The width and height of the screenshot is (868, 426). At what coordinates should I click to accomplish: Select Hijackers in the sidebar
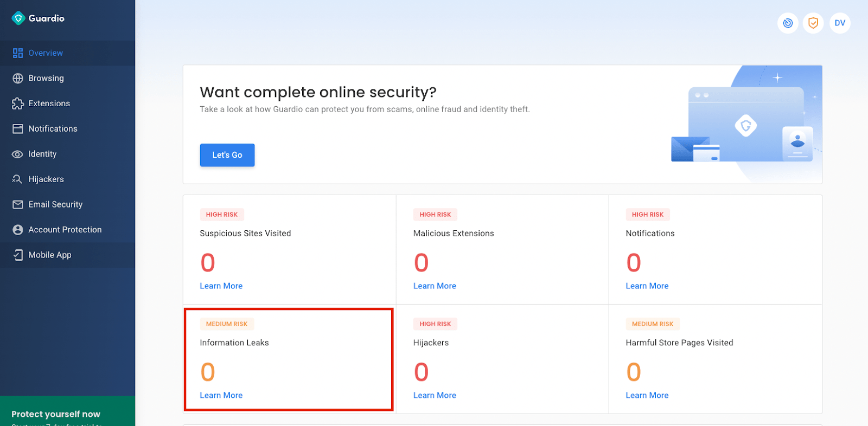click(67, 179)
